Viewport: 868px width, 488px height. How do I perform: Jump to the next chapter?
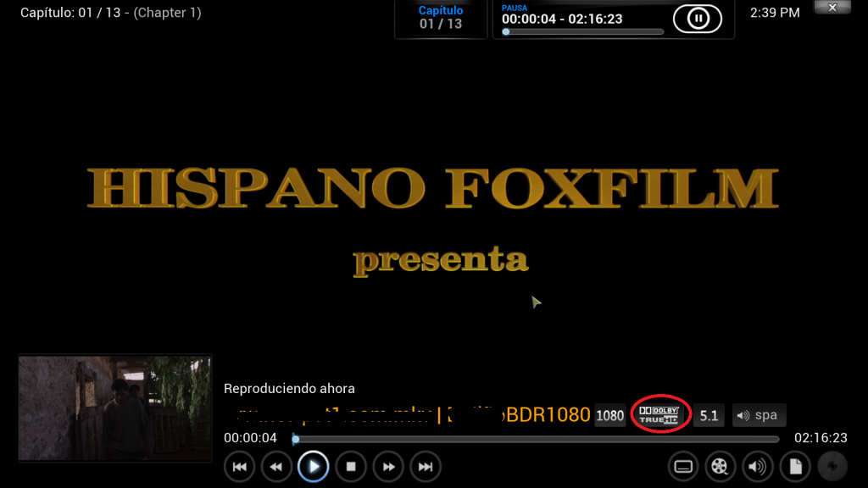click(x=426, y=466)
